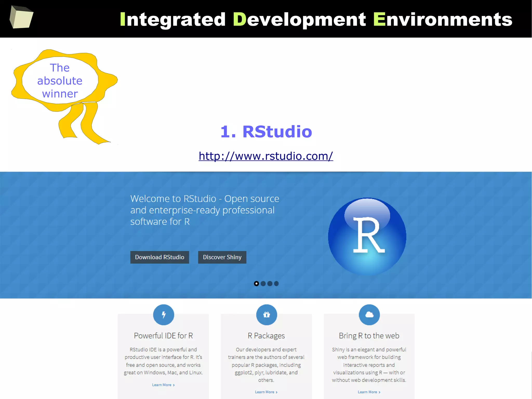This screenshot has width=532, height=399.
Task: Click the R Packages heading
Action: (266, 336)
